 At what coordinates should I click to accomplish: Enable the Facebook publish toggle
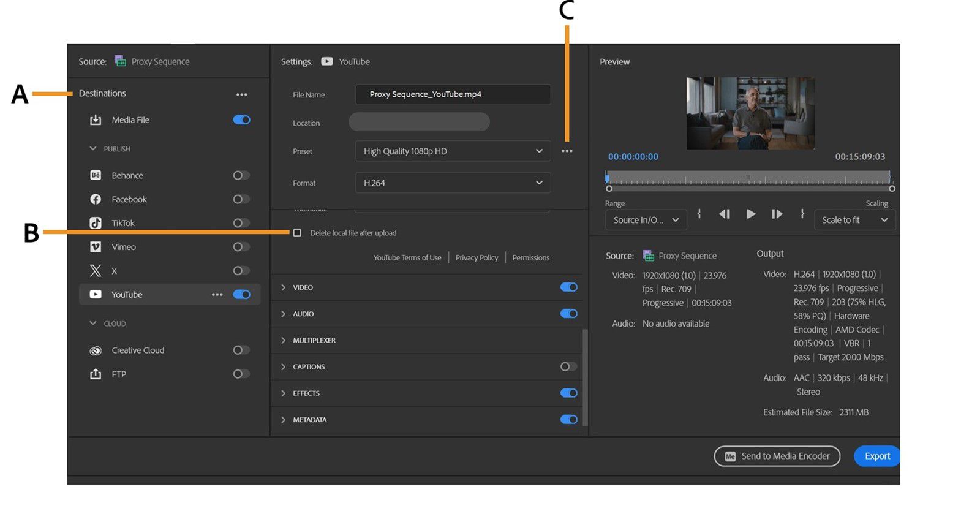241,199
